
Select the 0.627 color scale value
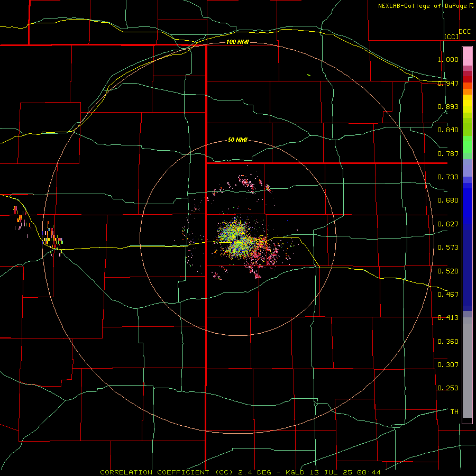(448, 224)
